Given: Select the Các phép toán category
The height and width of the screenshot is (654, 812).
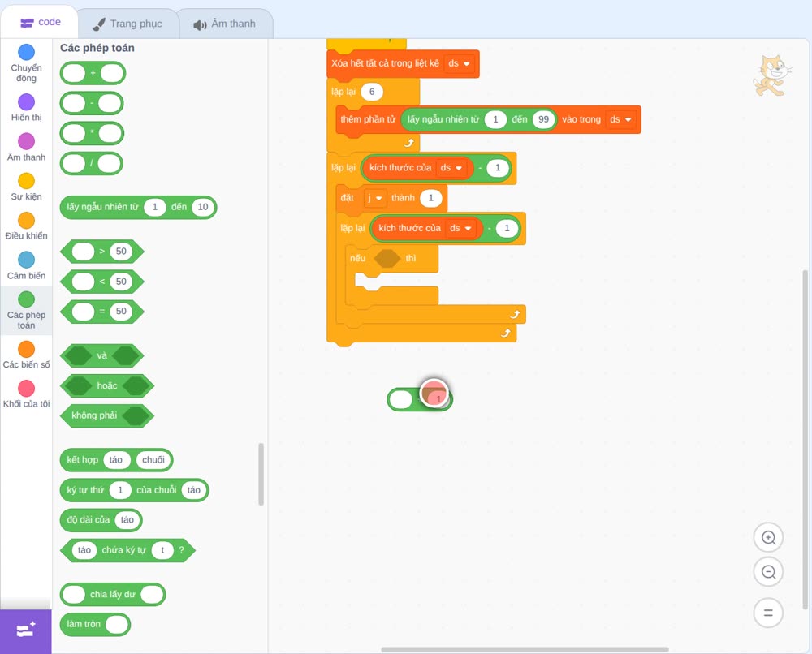Looking at the screenshot, I should 26,310.
